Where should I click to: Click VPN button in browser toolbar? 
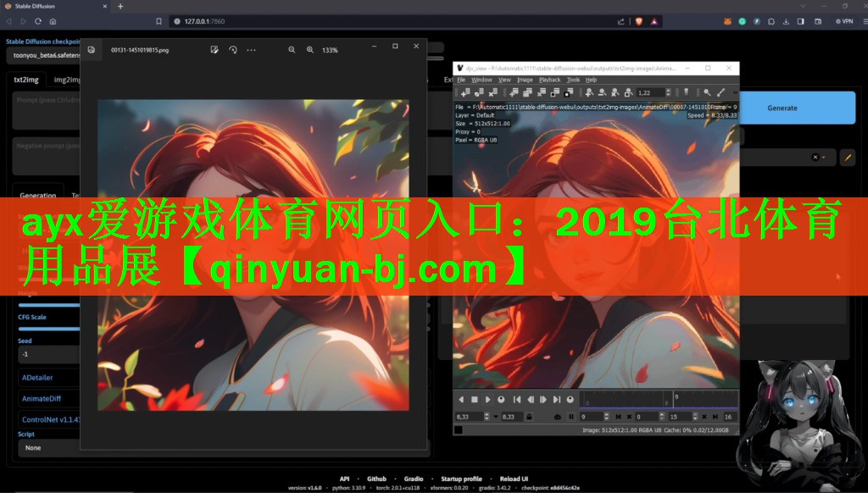point(844,21)
